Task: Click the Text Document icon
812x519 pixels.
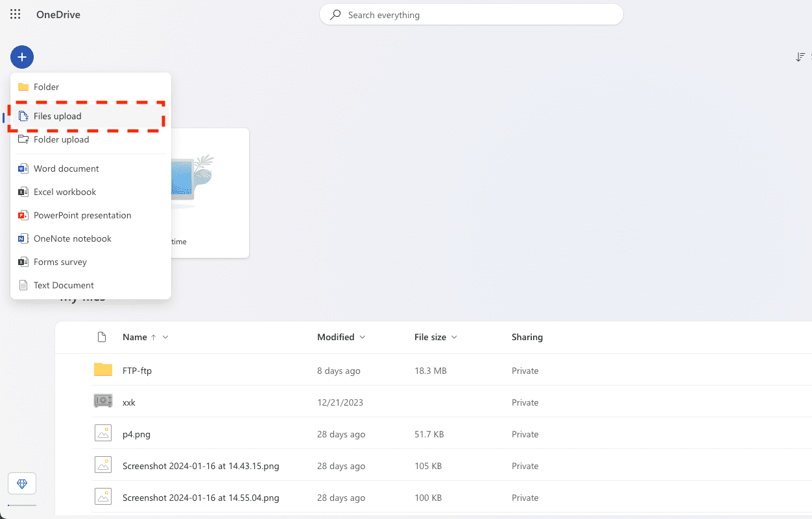Action: [x=23, y=285]
